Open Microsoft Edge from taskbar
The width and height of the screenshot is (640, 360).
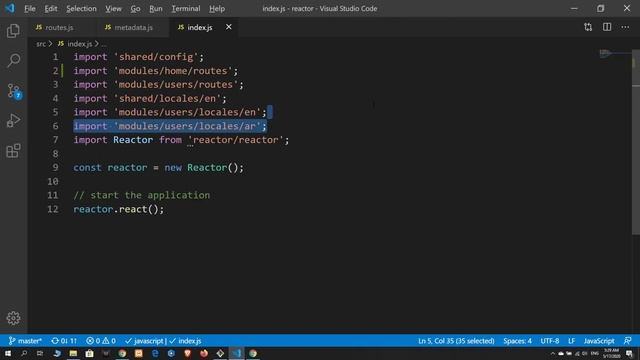coord(155,353)
